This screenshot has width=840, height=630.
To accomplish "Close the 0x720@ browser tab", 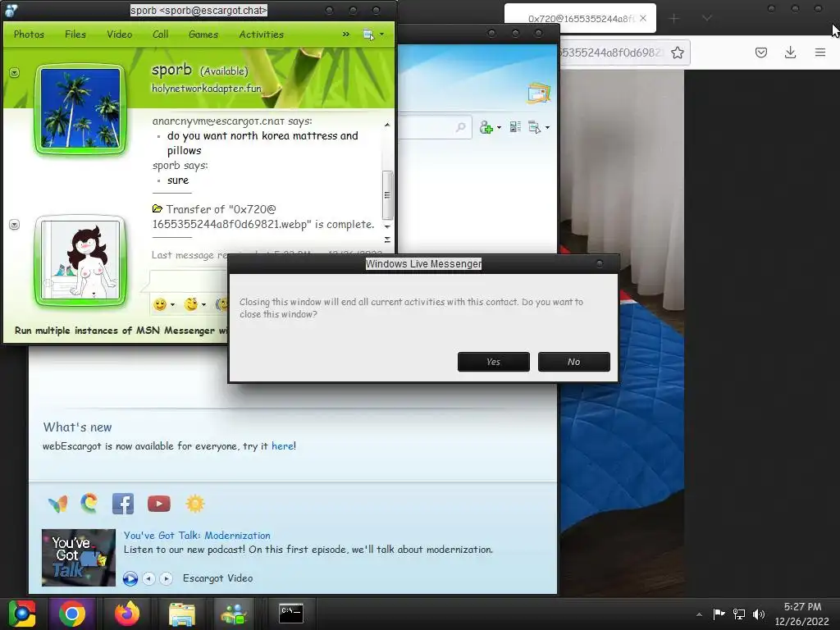I will pyautogui.click(x=643, y=18).
